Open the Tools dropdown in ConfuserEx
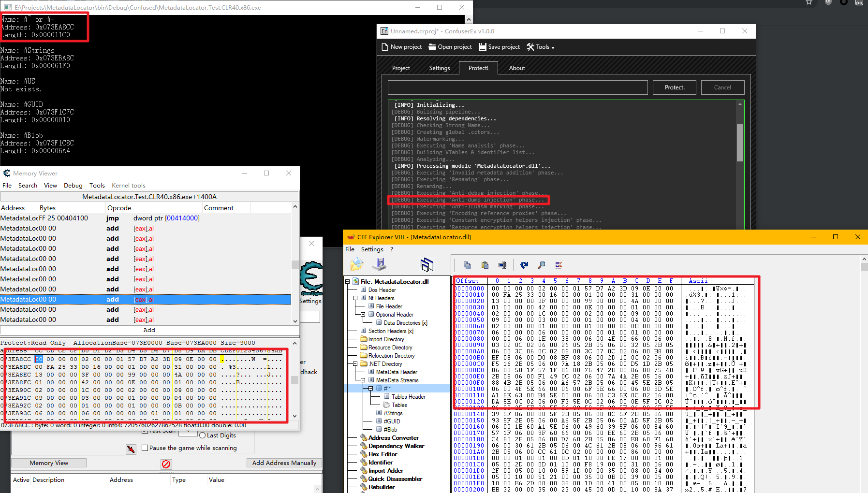Screen dimensions: 868x493 pos(541,47)
